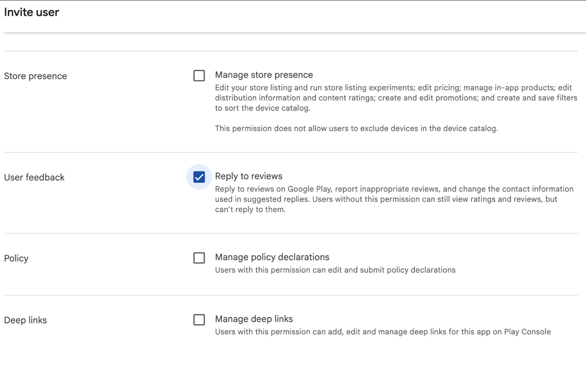
Task: Click the 'Manage policy declarations' label
Action: point(272,257)
